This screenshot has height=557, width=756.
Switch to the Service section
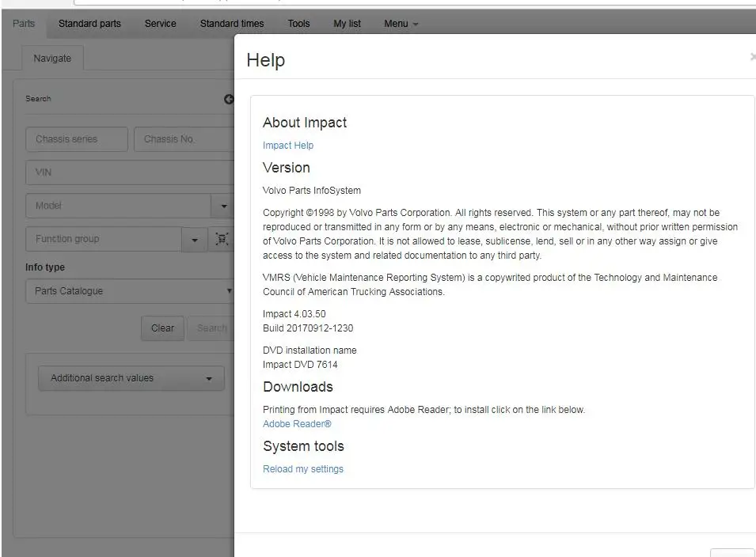point(160,24)
